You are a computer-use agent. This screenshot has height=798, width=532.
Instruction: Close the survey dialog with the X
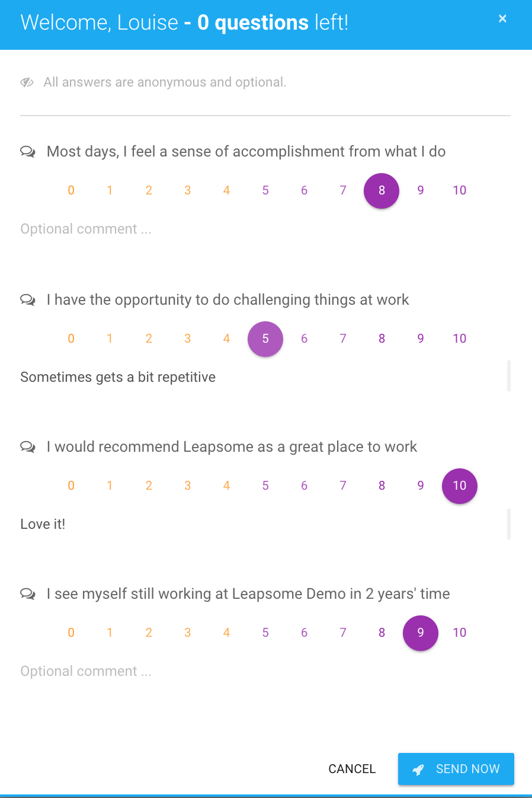tap(502, 18)
